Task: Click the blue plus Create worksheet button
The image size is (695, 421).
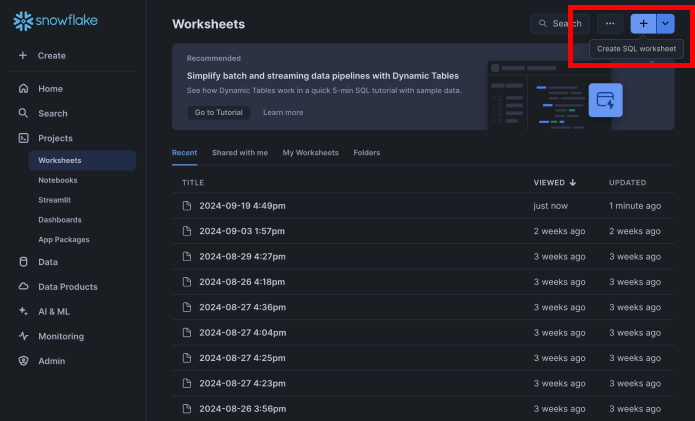Action: pos(643,23)
